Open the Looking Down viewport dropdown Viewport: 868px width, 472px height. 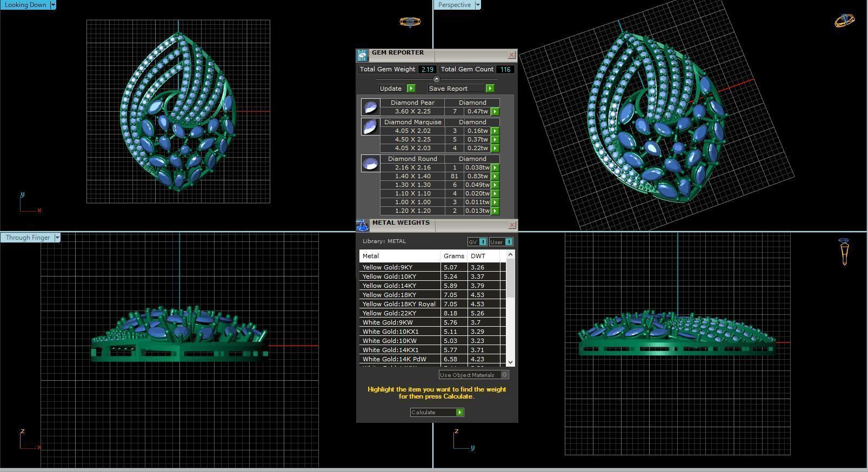pos(52,5)
